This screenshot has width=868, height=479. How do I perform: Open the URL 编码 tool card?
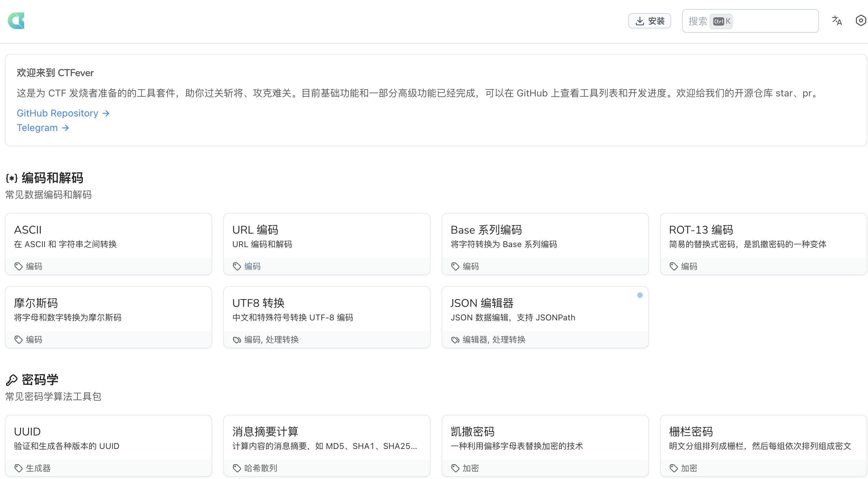[x=327, y=244]
